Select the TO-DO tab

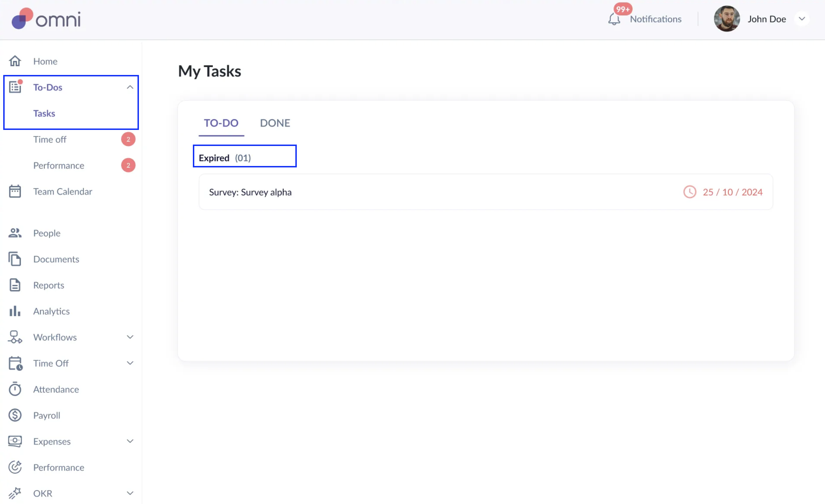point(221,123)
